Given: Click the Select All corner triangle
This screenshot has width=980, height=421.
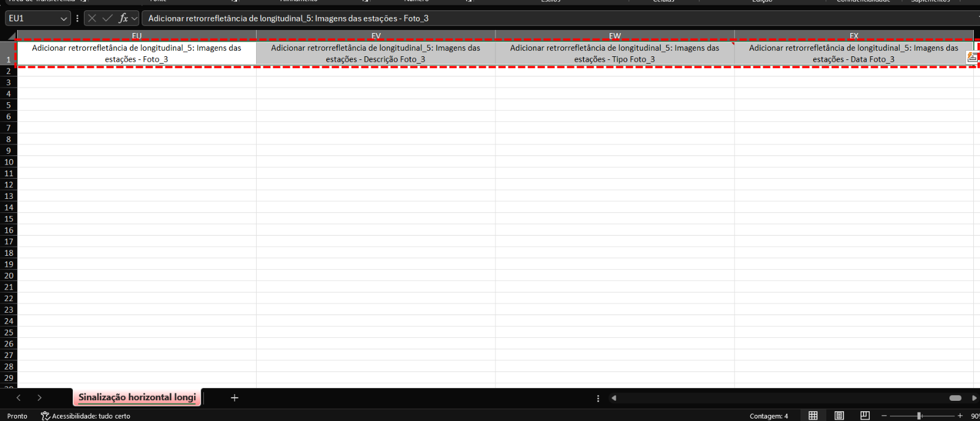Looking at the screenshot, I should (x=10, y=36).
